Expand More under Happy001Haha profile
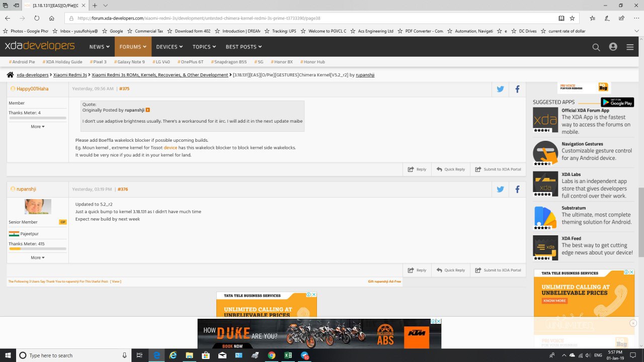 click(38, 127)
